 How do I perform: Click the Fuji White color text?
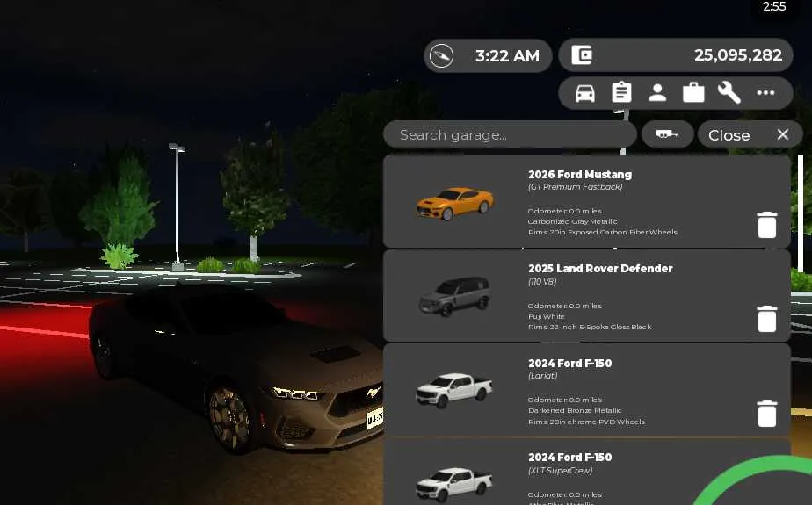coord(547,316)
